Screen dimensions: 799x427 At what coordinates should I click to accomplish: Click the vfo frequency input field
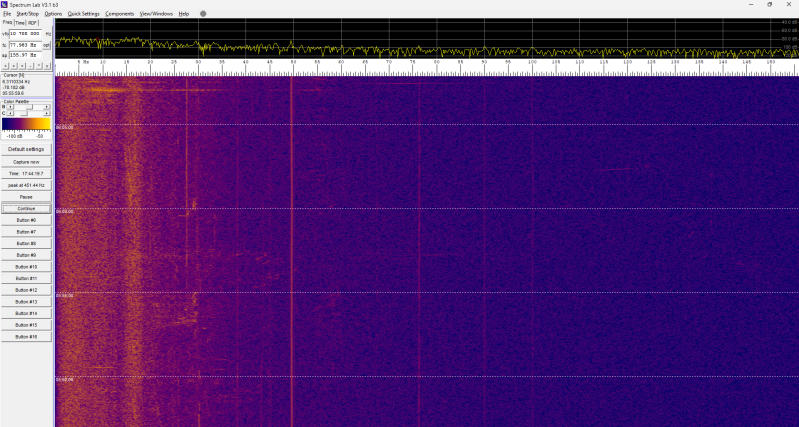coord(25,34)
